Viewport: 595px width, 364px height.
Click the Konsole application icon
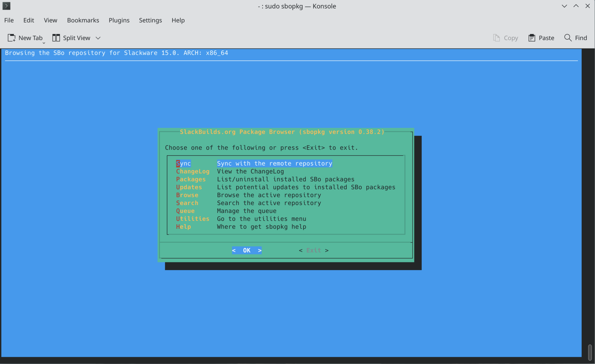[6, 6]
